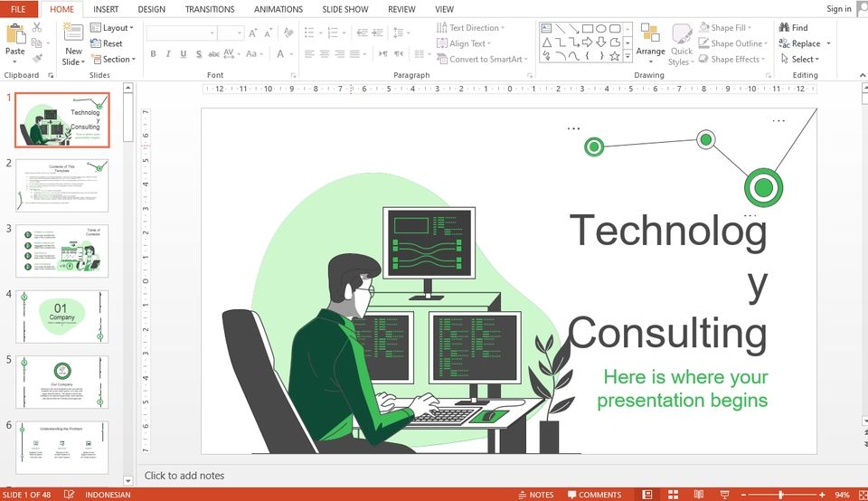Select slide 3 thumbnail Table of Contents
This screenshot has width=868, height=501.
point(62,250)
